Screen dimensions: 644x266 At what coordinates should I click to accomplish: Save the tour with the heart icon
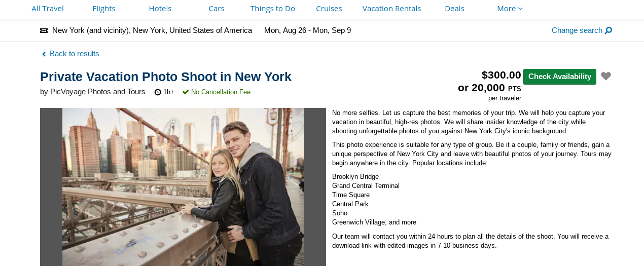606,77
